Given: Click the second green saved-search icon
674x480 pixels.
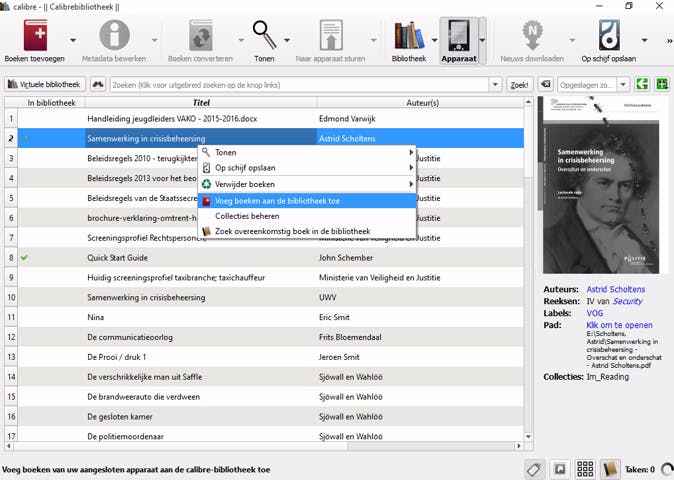Looking at the screenshot, I should [662, 84].
